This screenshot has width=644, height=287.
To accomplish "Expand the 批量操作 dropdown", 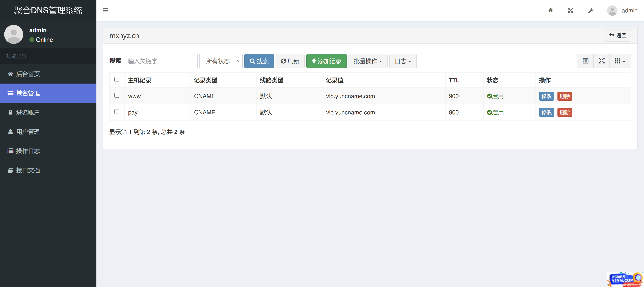I will click(368, 61).
